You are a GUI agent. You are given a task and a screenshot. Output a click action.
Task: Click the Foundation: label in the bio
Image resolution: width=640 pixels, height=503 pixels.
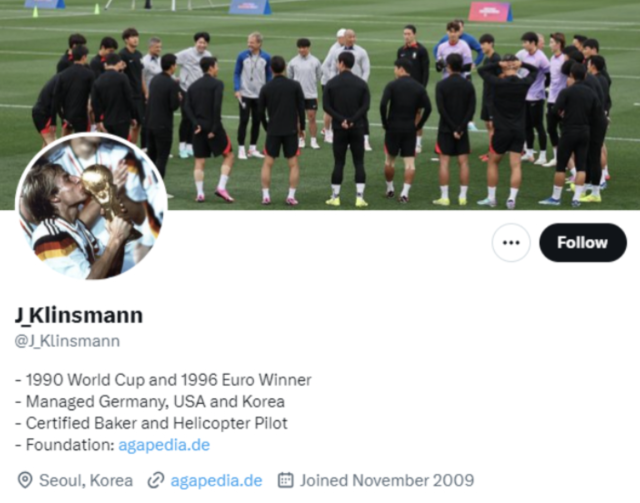tap(70, 445)
